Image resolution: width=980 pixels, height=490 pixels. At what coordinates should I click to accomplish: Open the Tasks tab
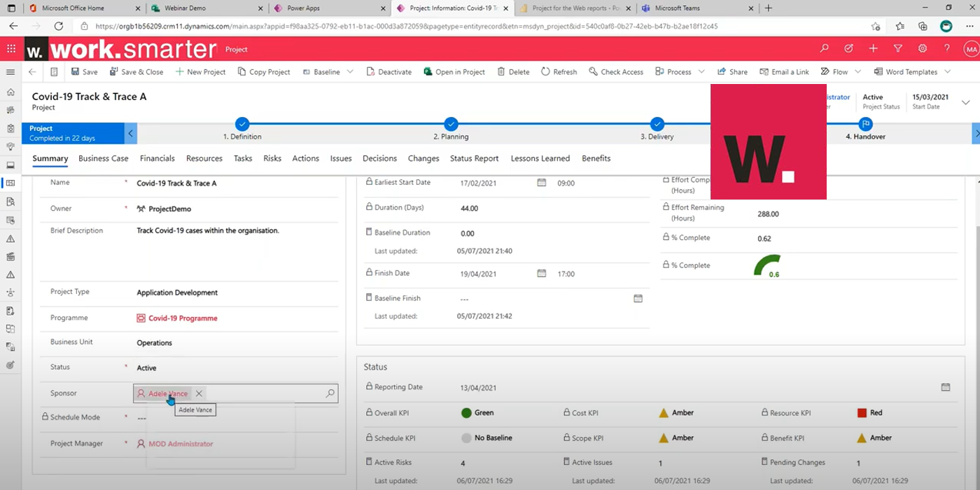click(x=243, y=158)
